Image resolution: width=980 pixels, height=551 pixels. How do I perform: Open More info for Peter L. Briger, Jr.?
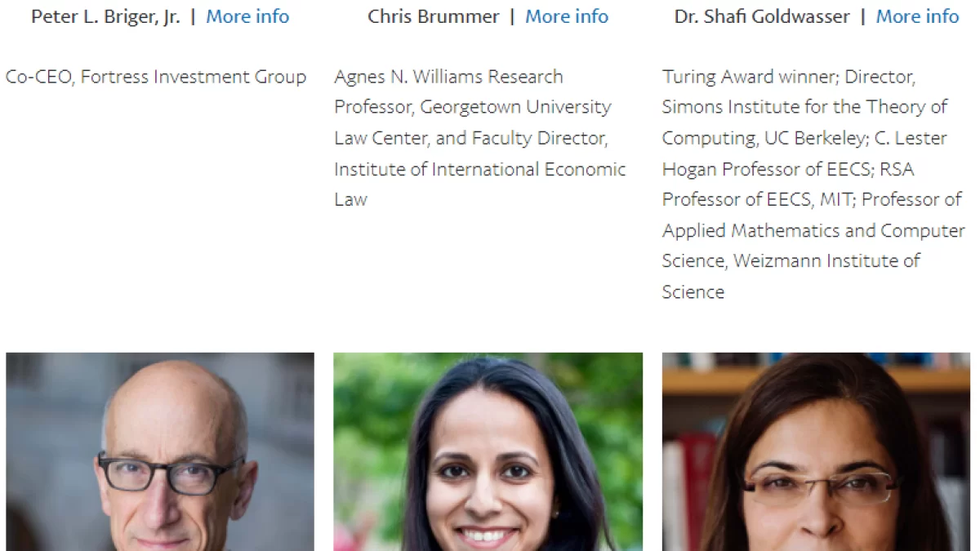(x=247, y=16)
